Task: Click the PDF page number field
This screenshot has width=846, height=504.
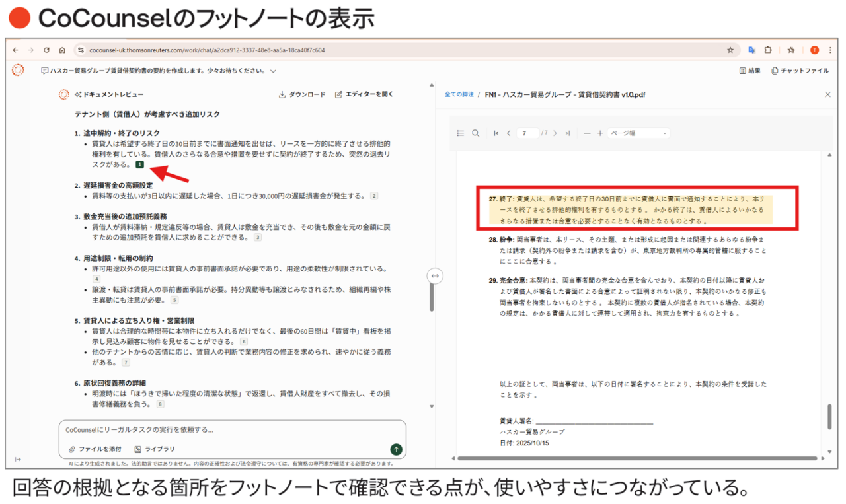Action: 527,133
